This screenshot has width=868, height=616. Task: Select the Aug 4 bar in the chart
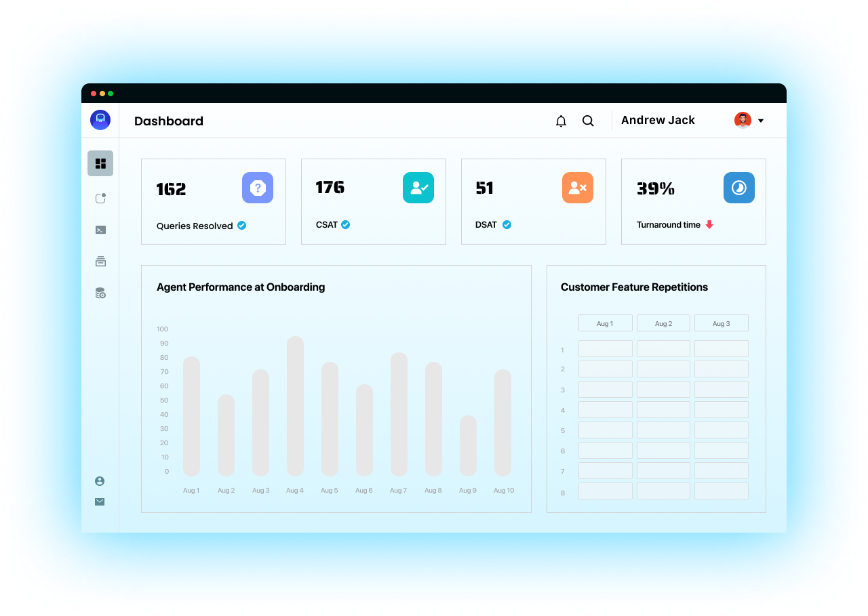294,404
